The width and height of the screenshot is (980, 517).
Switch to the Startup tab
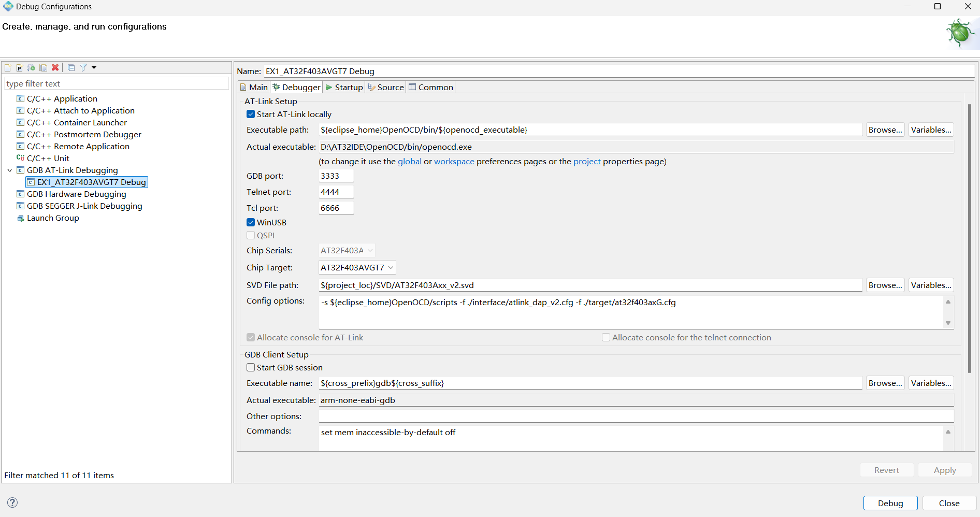click(344, 87)
